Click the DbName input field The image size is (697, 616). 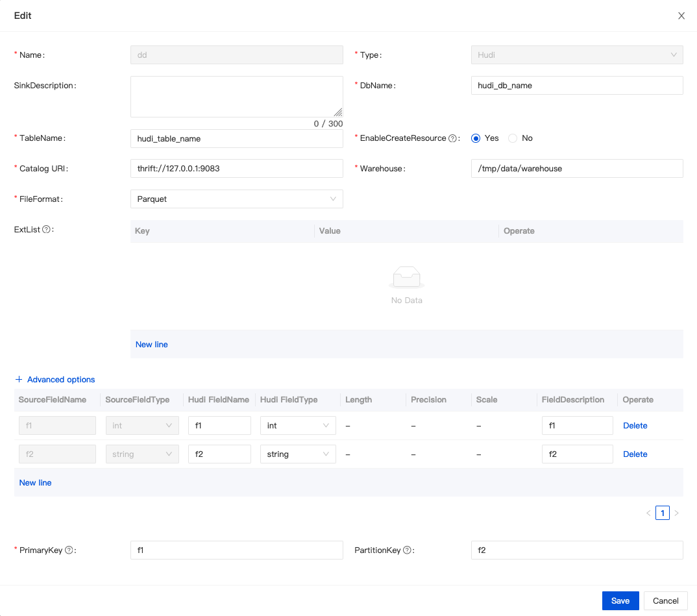coord(576,86)
